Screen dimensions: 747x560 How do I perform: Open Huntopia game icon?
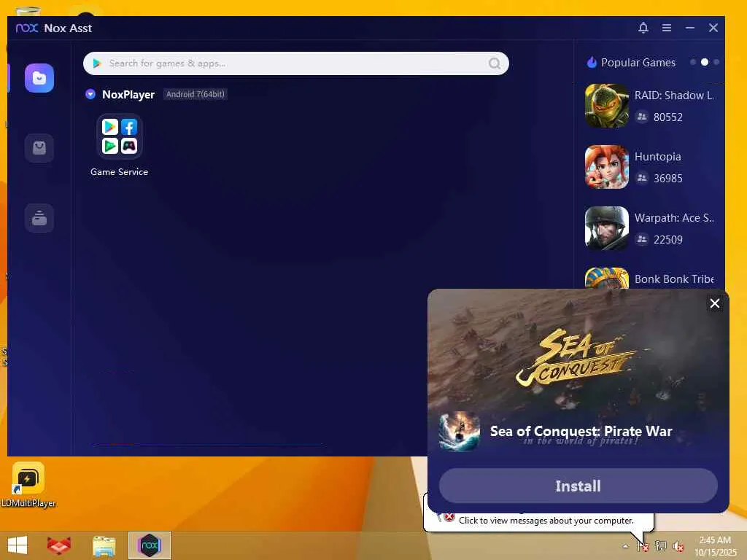click(606, 167)
